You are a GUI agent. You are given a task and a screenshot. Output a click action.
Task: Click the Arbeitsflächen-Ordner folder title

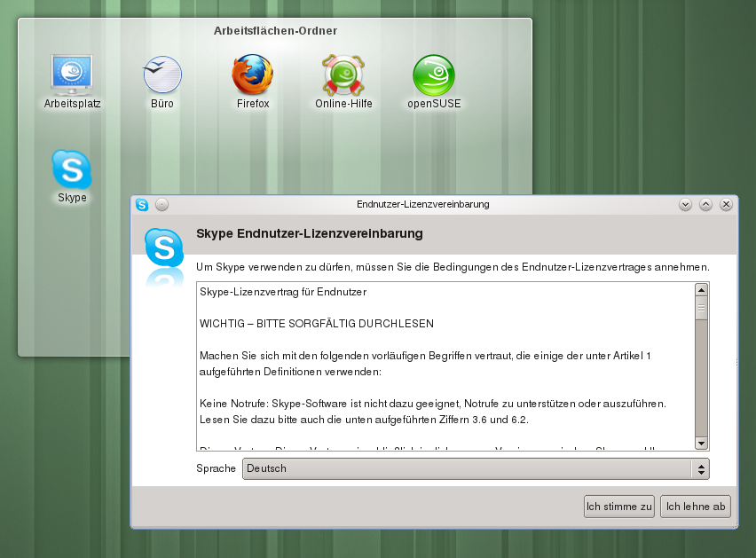(275, 31)
